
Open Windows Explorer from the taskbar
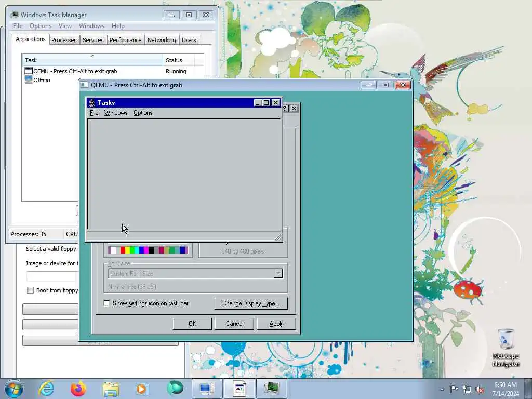[111, 389]
